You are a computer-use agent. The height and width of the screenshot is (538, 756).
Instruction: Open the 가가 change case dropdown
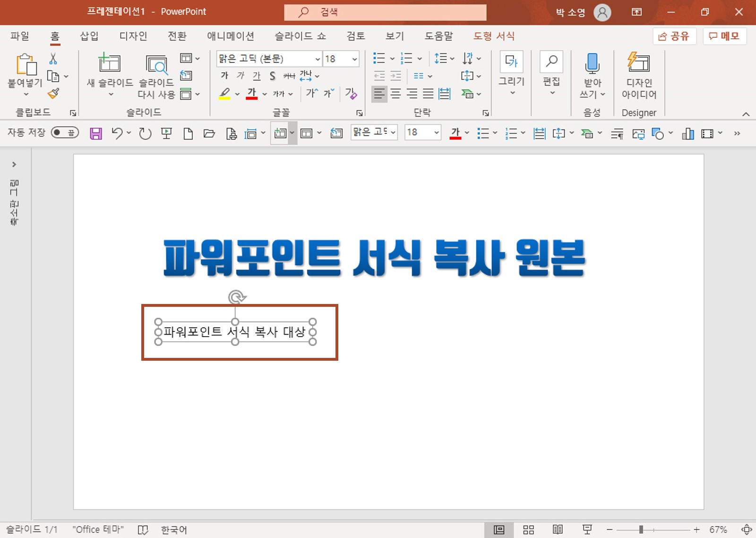click(x=283, y=94)
